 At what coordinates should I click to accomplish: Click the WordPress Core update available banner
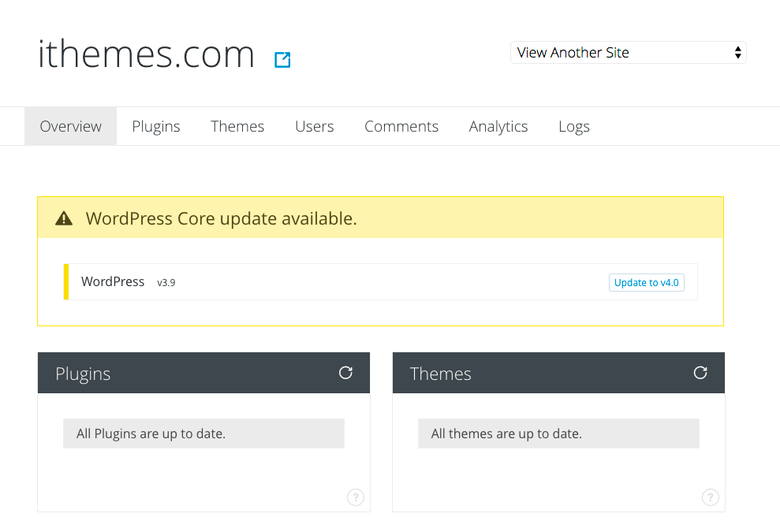(381, 218)
